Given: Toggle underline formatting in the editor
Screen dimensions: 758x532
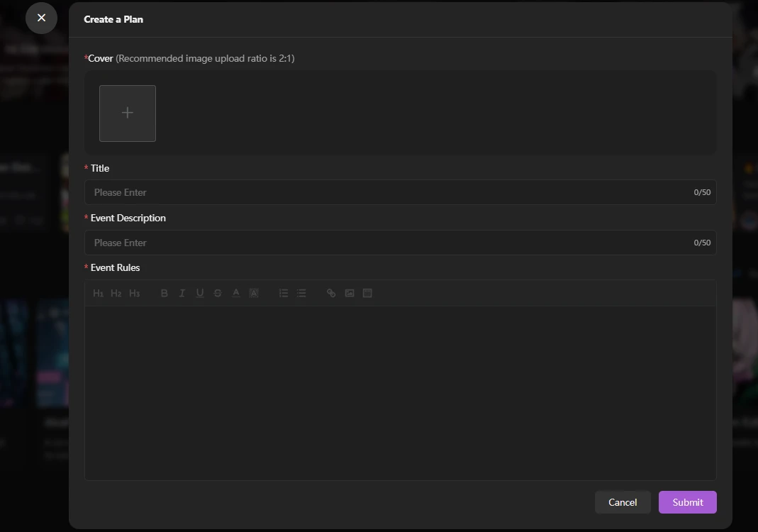Looking at the screenshot, I should tap(200, 293).
